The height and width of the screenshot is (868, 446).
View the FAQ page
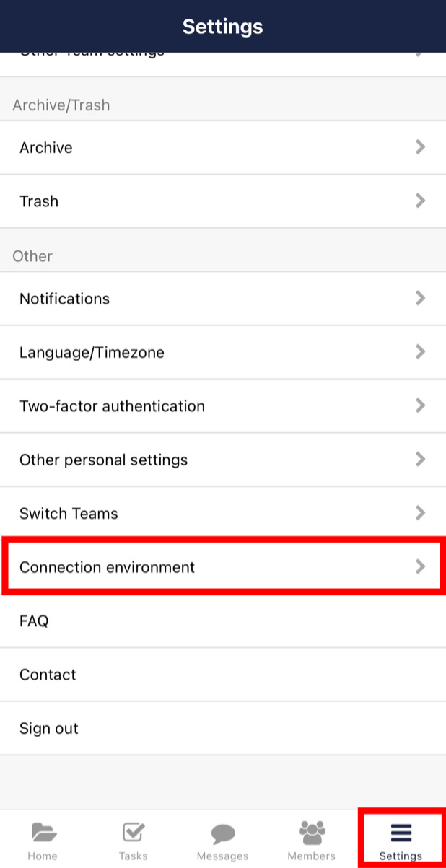pyautogui.click(x=223, y=621)
